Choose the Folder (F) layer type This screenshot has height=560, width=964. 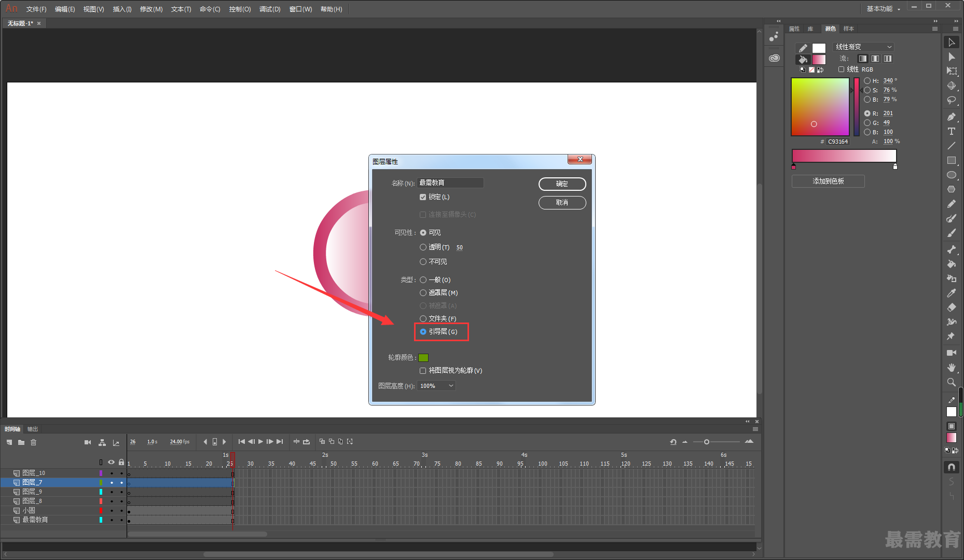pyautogui.click(x=423, y=319)
